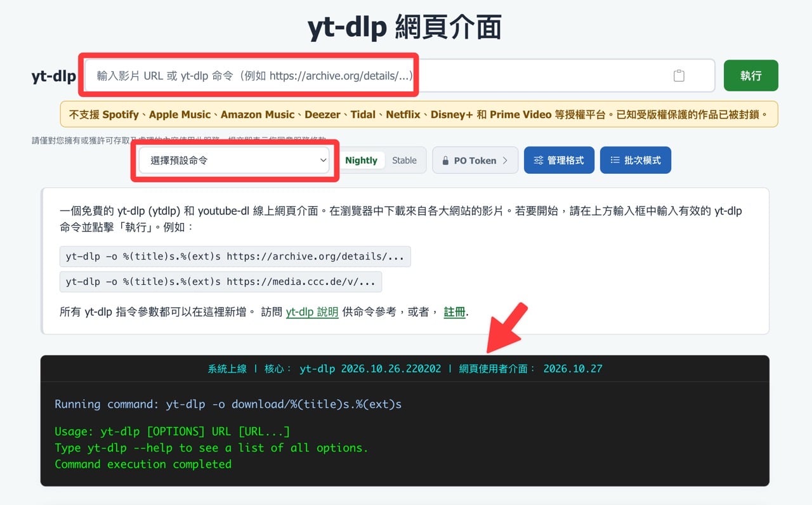
Task: Open the yt-dlp 說明 link
Action: pyautogui.click(x=312, y=312)
